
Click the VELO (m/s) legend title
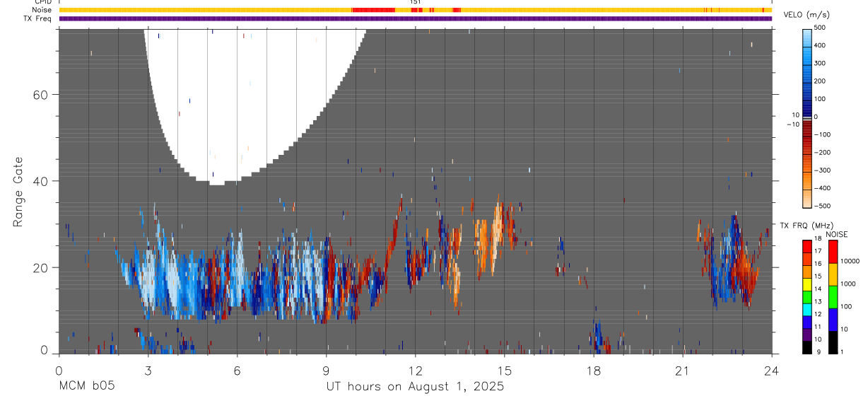pos(807,15)
